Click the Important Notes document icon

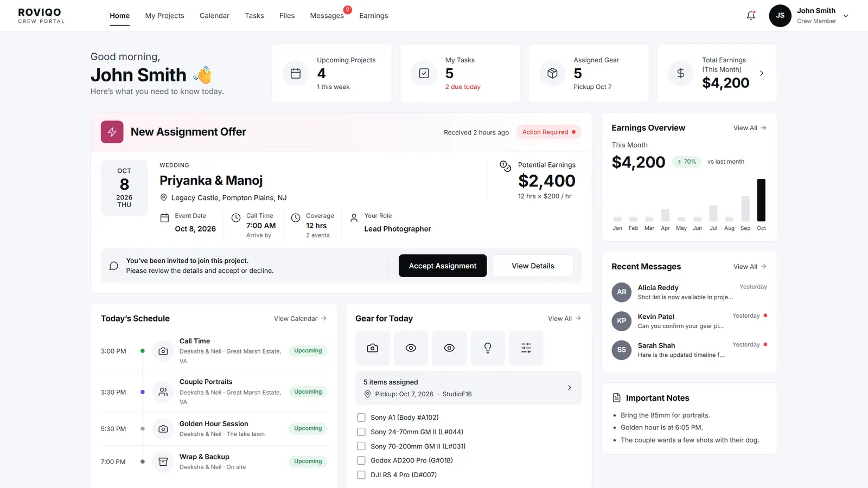(x=617, y=398)
